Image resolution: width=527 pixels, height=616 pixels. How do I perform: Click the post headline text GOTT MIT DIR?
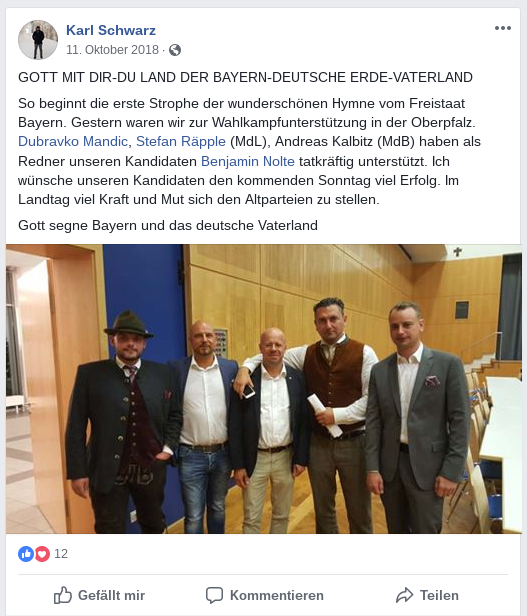[x=245, y=77]
